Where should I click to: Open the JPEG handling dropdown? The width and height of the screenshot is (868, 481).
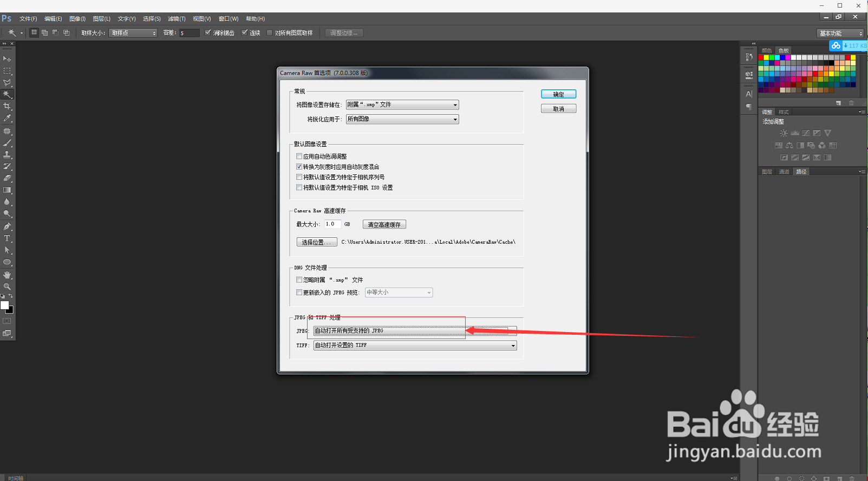click(415, 330)
